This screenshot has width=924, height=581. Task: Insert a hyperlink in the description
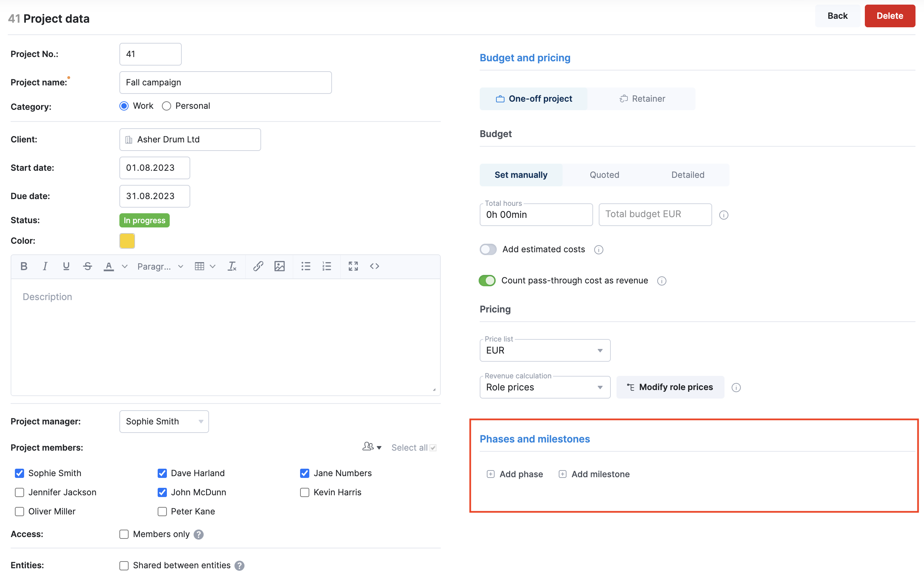[x=258, y=266]
